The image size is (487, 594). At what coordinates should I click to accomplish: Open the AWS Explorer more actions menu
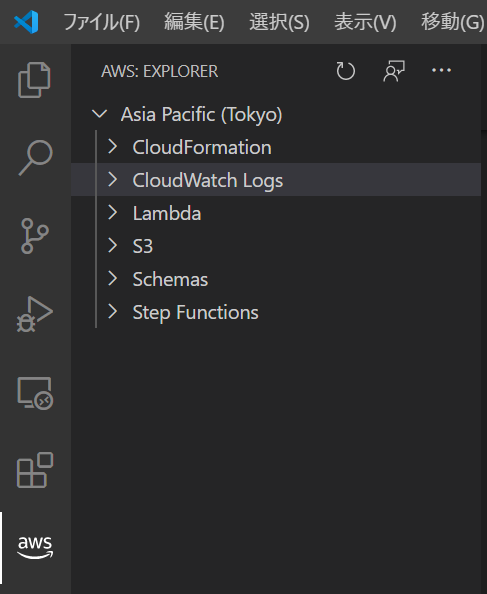click(442, 70)
